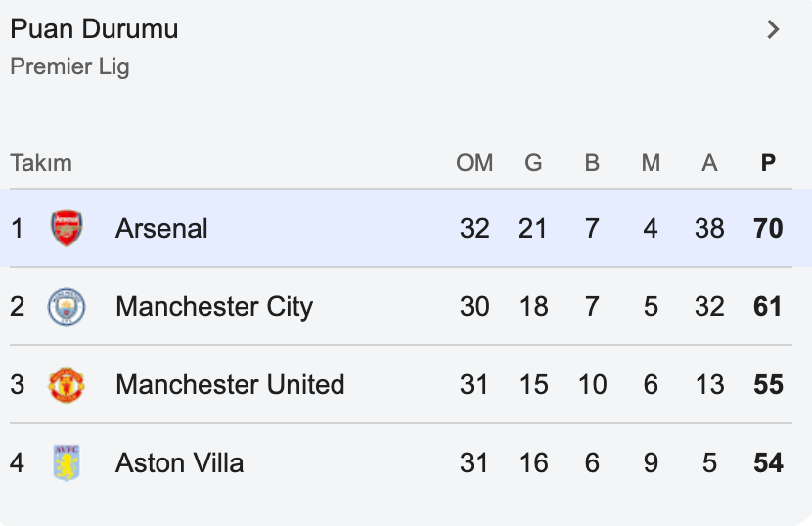Click the Premier Lig subtitle
The height and width of the screenshot is (526, 812).
69,66
